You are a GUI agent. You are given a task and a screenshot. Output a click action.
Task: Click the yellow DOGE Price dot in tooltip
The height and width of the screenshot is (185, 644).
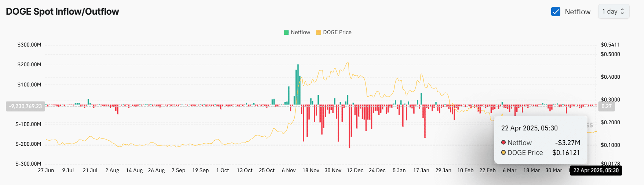point(503,152)
